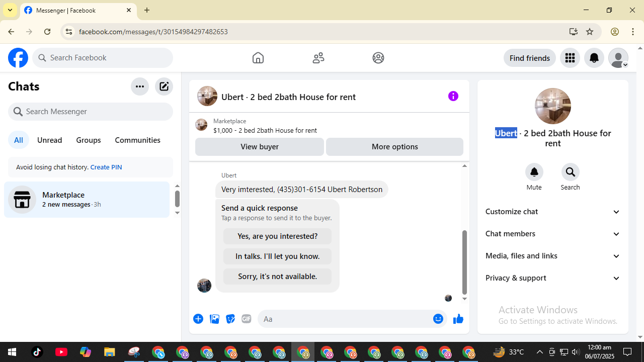This screenshot has height=362, width=644.
Task: Open the listing photo in right panel
Action: (x=553, y=106)
